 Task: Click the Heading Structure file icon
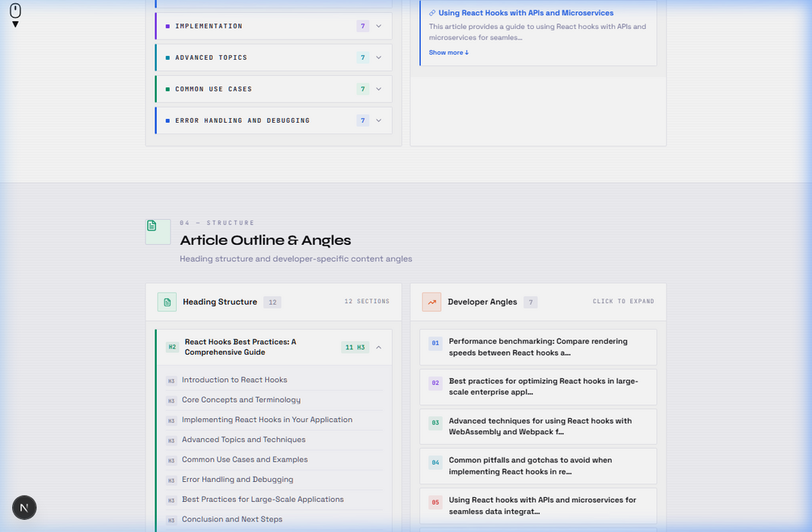[x=167, y=302]
